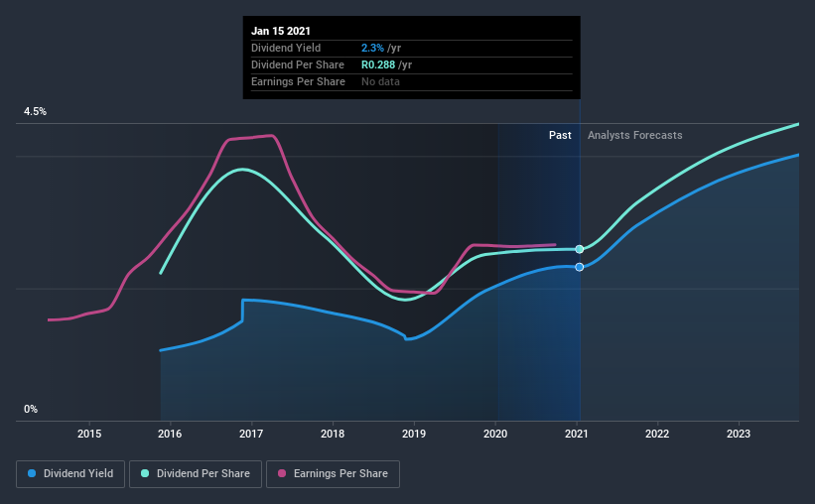Click the tooltip's Dividend Yield row label
Screen dimensions: 815x504
coord(286,48)
